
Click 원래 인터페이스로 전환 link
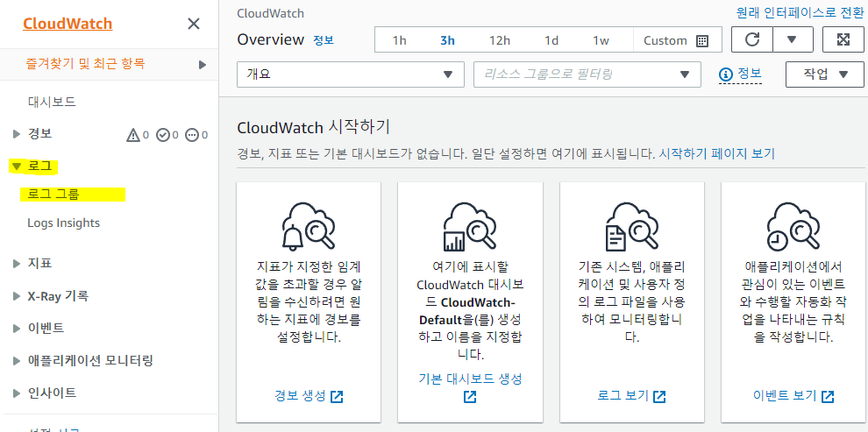[x=800, y=11]
